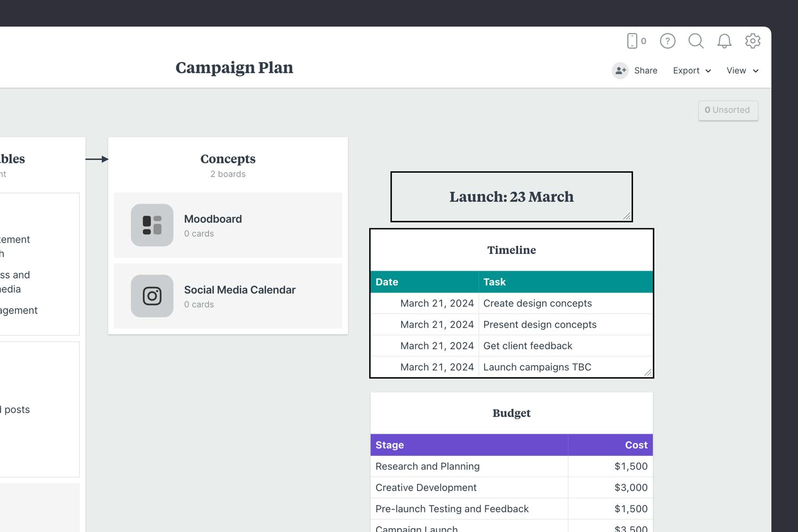This screenshot has width=798, height=532.
Task: Click the board icon on the Moodboard card
Action: click(x=152, y=225)
